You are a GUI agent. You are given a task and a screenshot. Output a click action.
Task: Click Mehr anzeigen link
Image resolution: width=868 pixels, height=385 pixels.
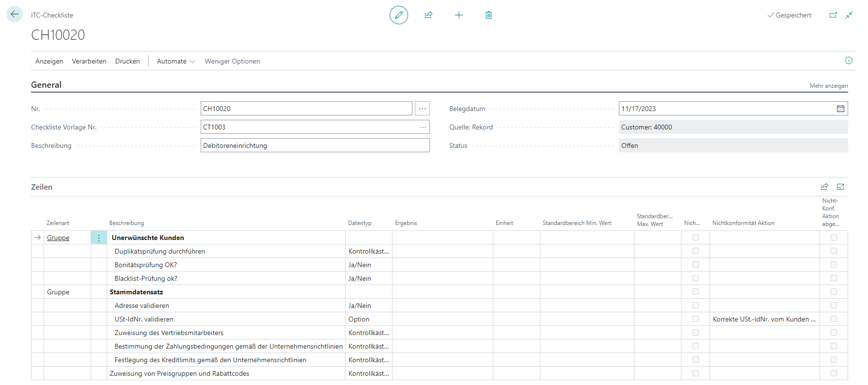[x=828, y=86]
